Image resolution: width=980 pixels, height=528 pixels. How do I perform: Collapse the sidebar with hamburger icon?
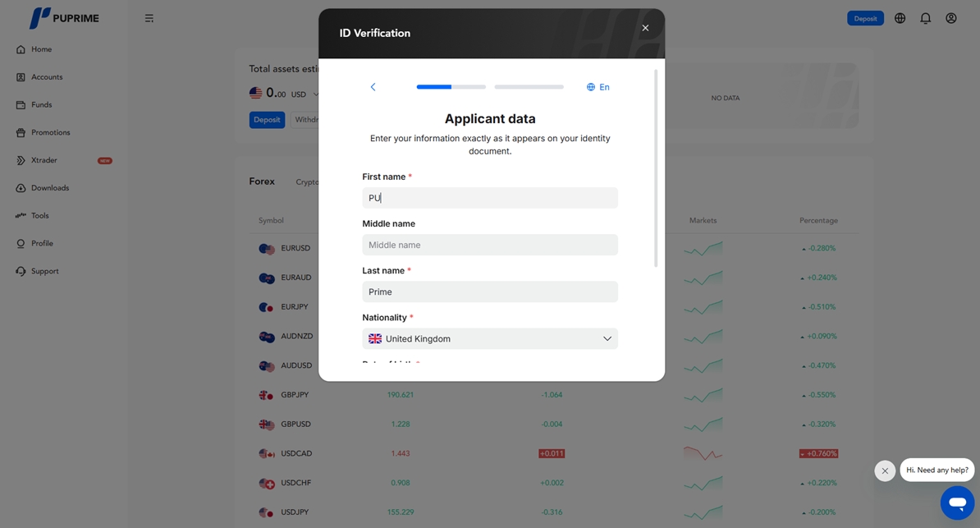tap(149, 18)
